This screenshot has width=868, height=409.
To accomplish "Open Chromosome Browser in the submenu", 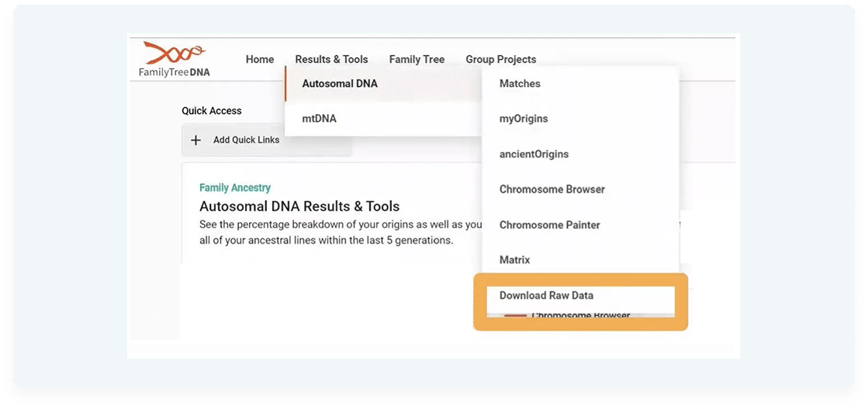I will (552, 189).
